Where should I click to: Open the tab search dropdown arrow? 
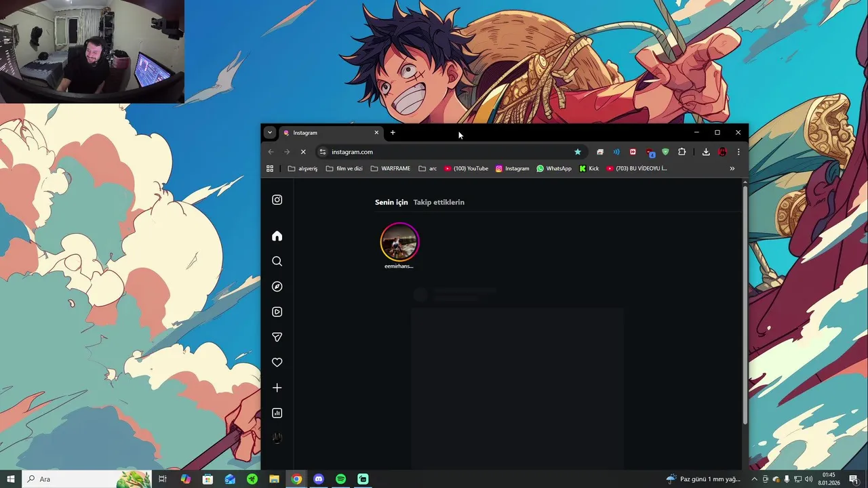pos(270,133)
